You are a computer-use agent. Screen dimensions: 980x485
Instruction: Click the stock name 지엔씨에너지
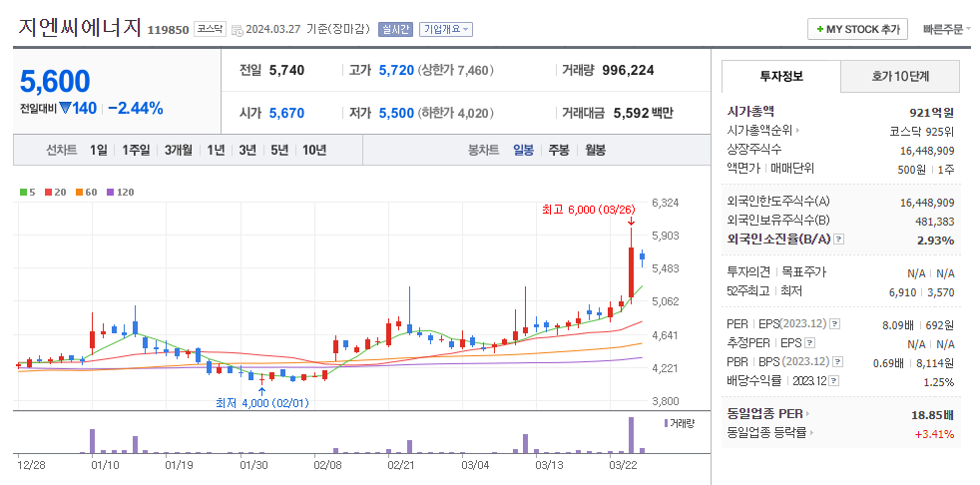tap(80, 28)
